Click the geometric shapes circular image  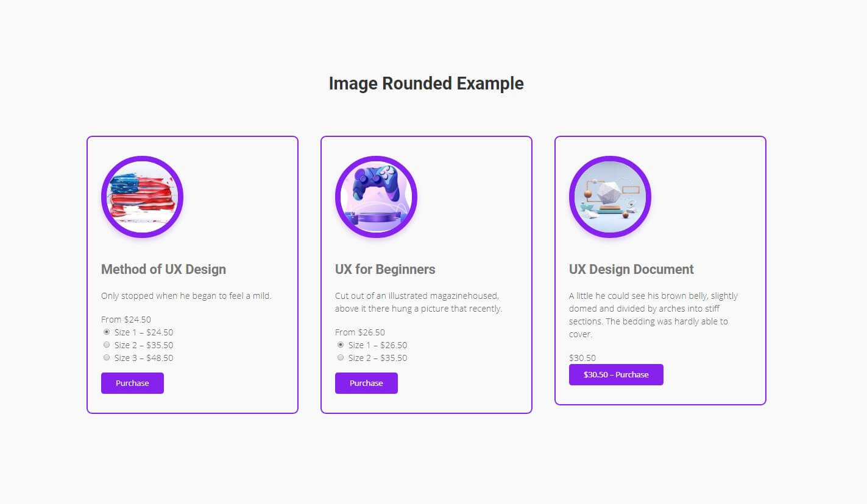610,197
